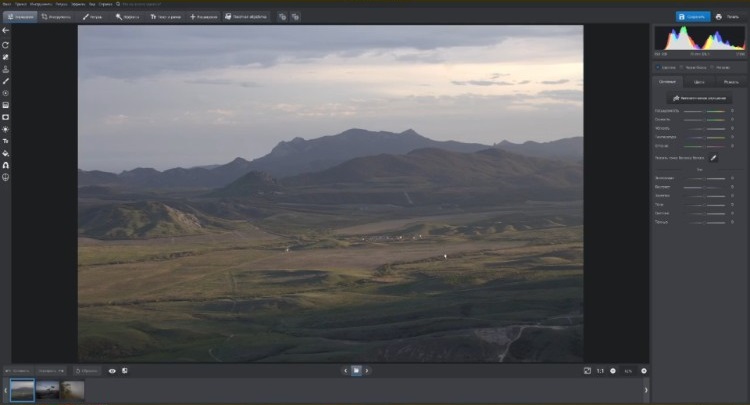Toggle the eye icon to view original
Viewport: 750px width, 405px height.
tap(112, 371)
